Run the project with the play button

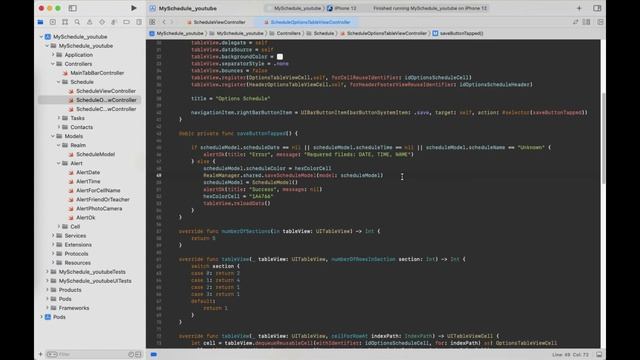pos(133,8)
